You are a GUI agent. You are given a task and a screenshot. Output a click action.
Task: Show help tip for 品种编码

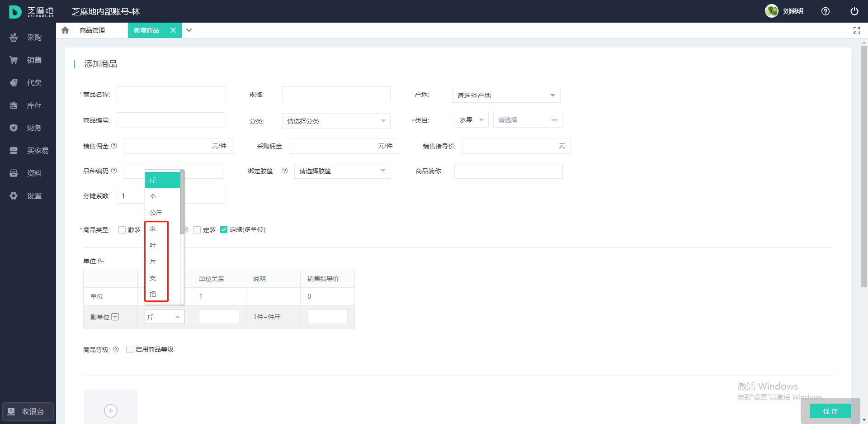point(114,171)
